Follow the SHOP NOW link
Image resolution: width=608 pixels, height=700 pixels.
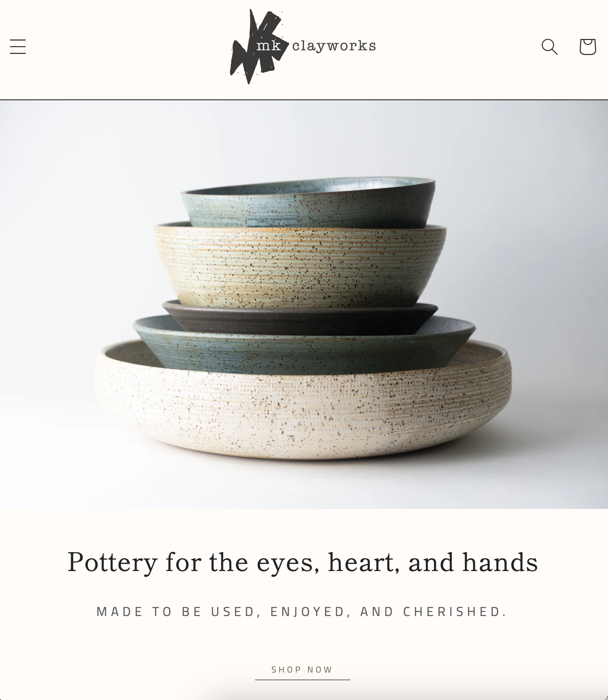302,670
